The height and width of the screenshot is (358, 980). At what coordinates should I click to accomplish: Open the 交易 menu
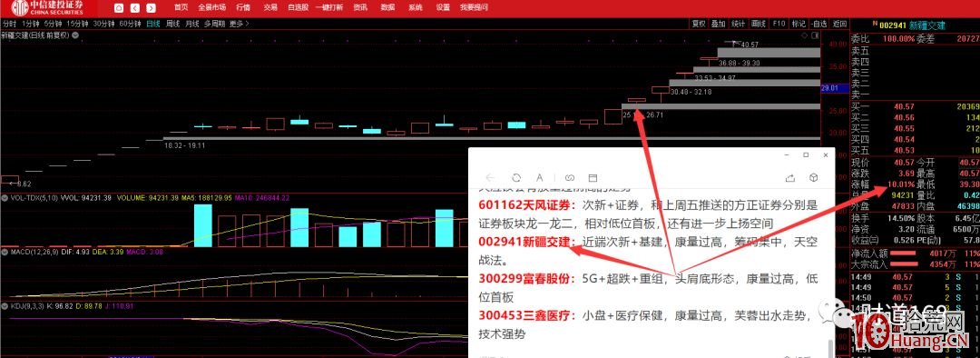coord(270,7)
